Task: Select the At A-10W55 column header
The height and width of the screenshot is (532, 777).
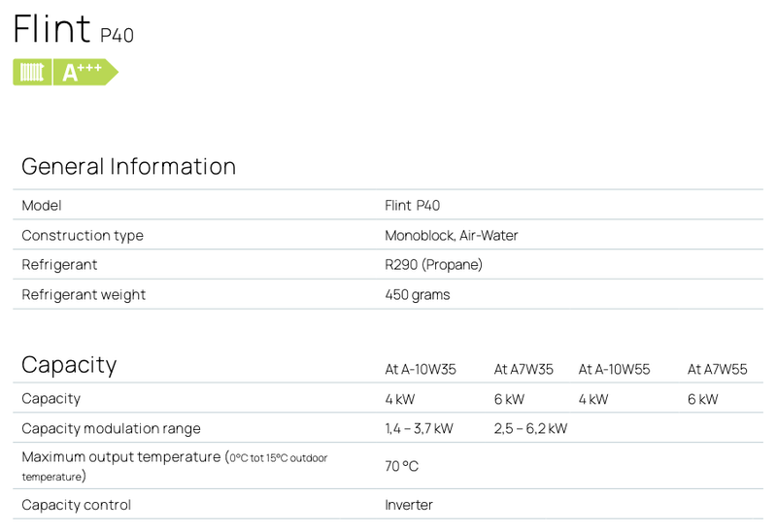Action: click(x=614, y=369)
